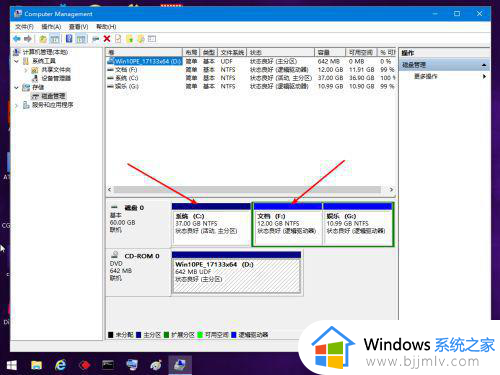Image resolution: width=500 pixels, height=375 pixels.
Task: Click the Forward arrow in the toolbar
Action: (x=28, y=39)
